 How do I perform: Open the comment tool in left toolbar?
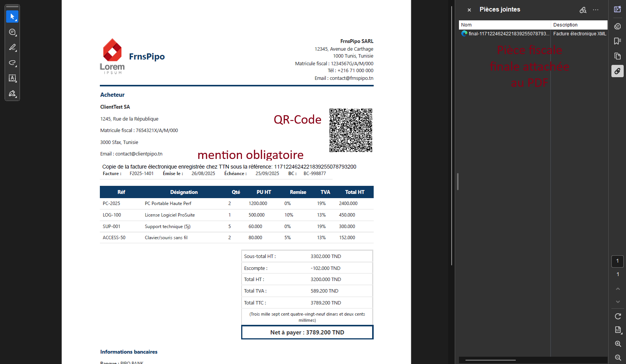point(12,32)
